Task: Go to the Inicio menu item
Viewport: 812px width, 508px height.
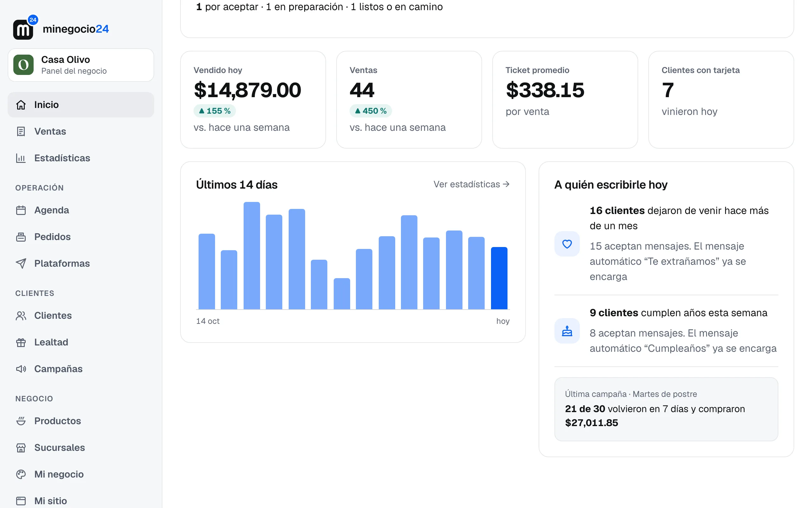Action: click(81, 105)
